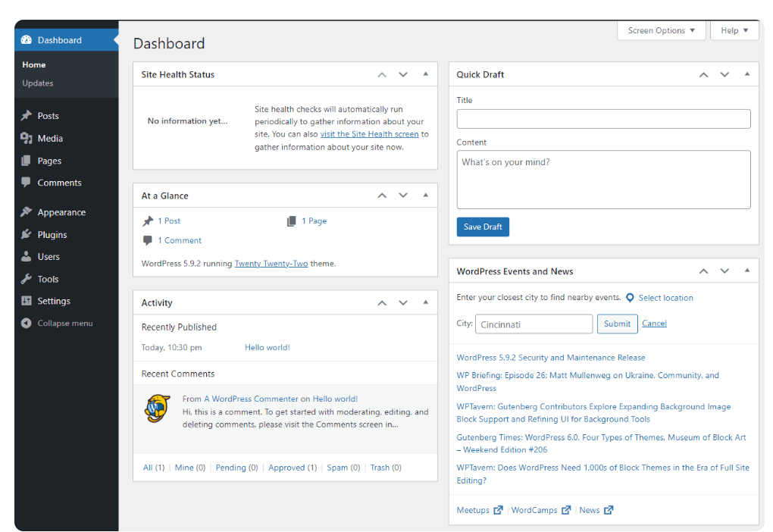Click the external link icon after Meetups
Screen dimensions: 773x532
click(x=498, y=510)
